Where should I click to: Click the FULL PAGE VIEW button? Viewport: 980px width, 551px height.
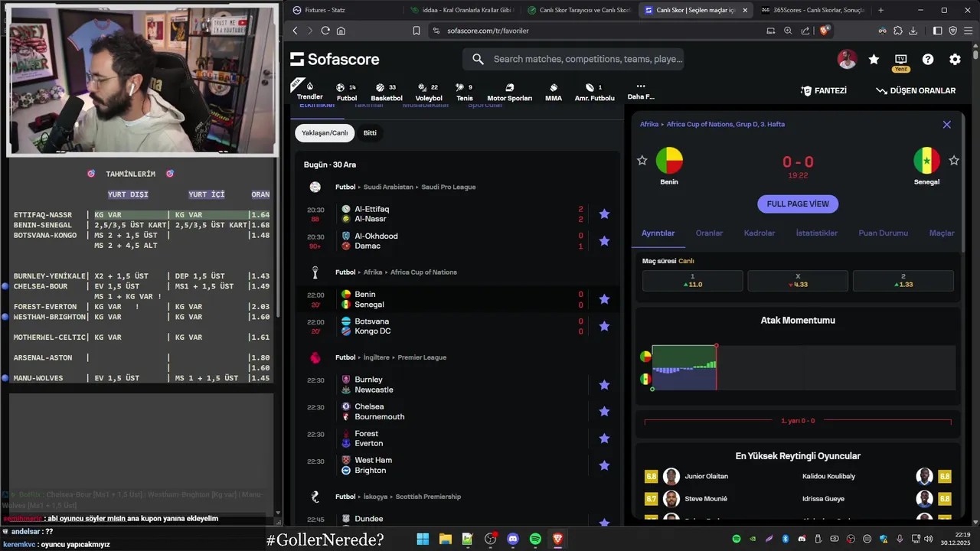coord(798,204)
